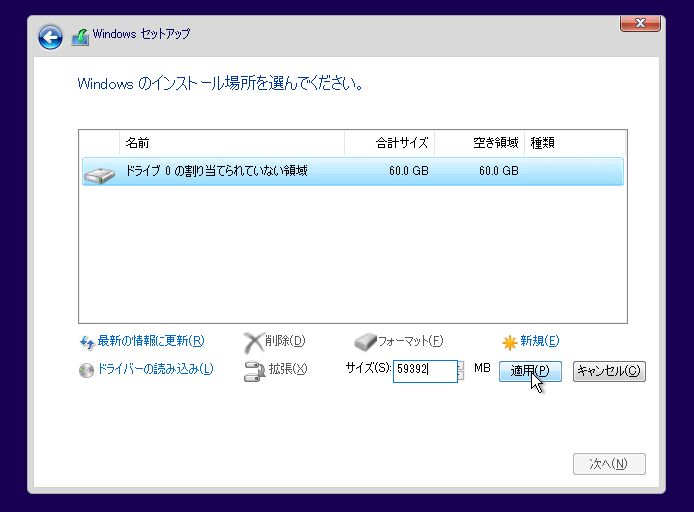Click the 空き領域 column header

[x=479, y=143]
